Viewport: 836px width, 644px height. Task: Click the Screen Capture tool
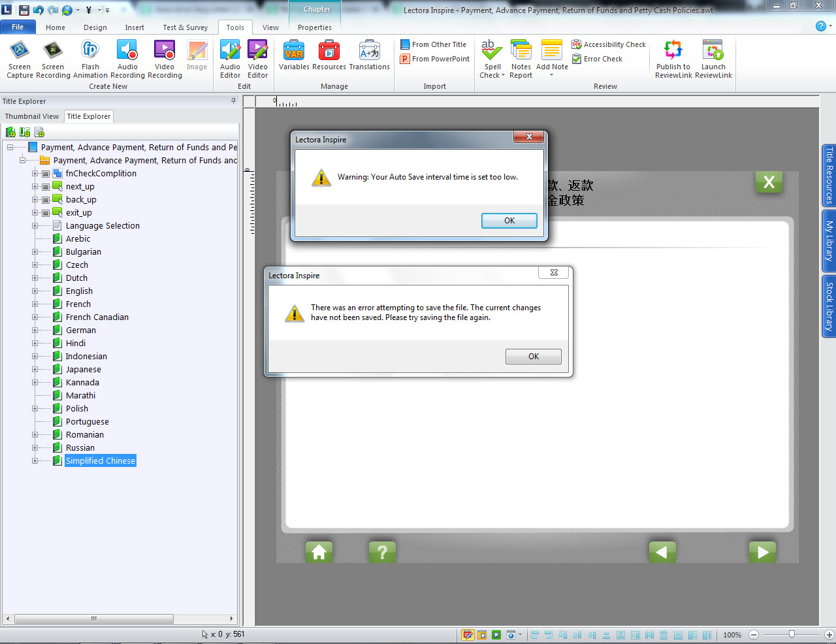[20, 59]
